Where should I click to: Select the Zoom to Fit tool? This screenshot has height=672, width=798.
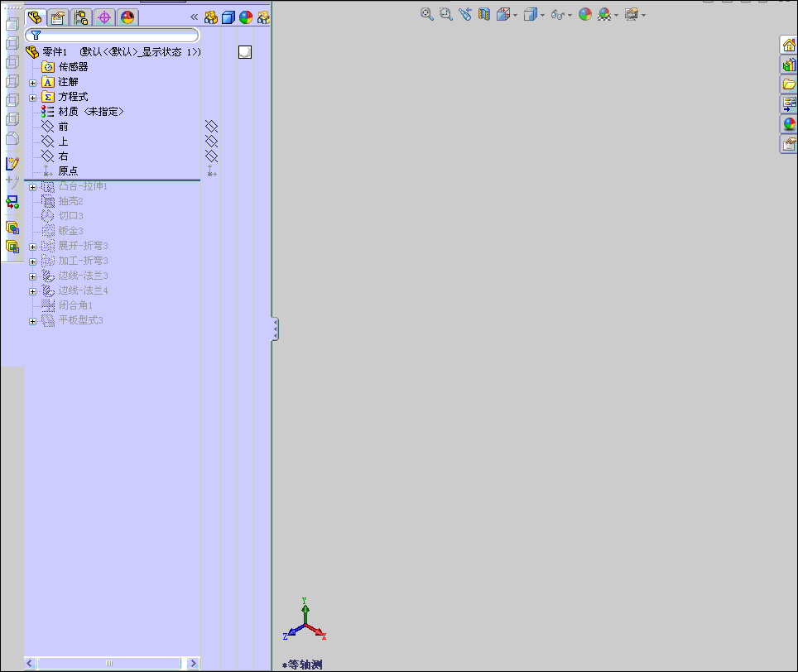point(426,14)
